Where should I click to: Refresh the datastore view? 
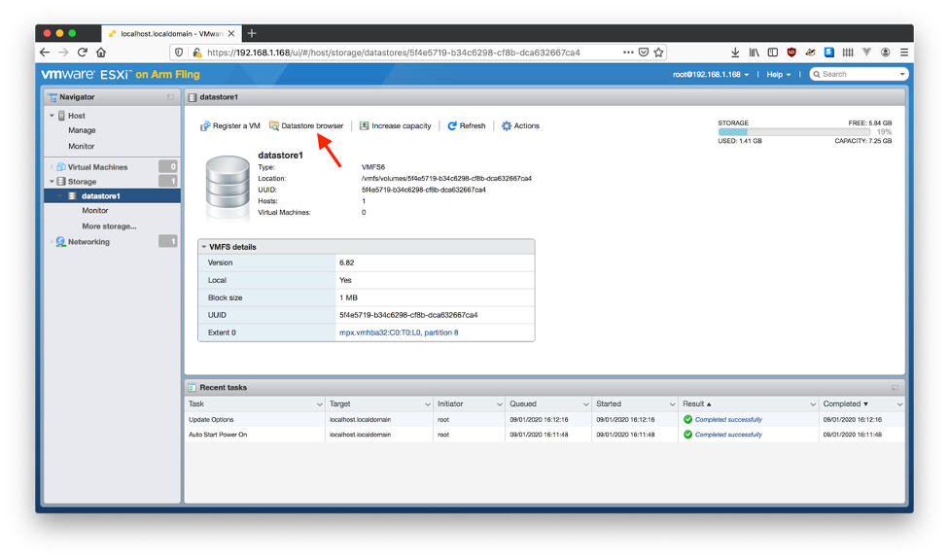(x=467, y=126)
